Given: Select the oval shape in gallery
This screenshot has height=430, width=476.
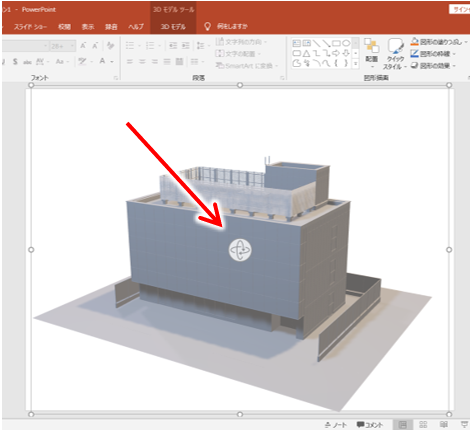Looking at the screenshot, I should point(346,43).
